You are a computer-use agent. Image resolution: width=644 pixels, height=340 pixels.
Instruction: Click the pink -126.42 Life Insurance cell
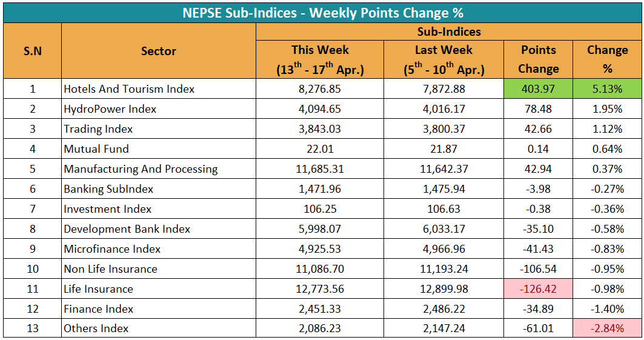pyautogui.click(x=538, y=289)
